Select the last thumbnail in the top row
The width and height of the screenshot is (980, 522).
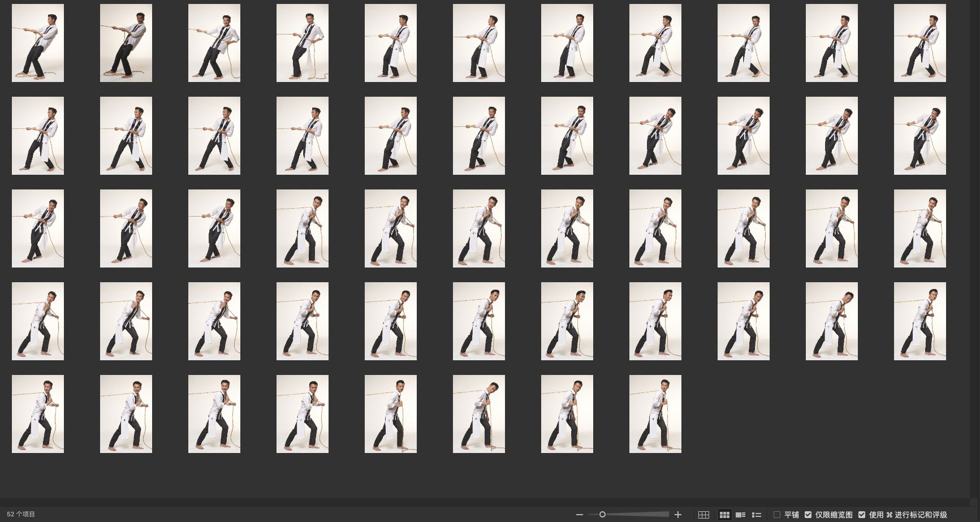[919, 43]
